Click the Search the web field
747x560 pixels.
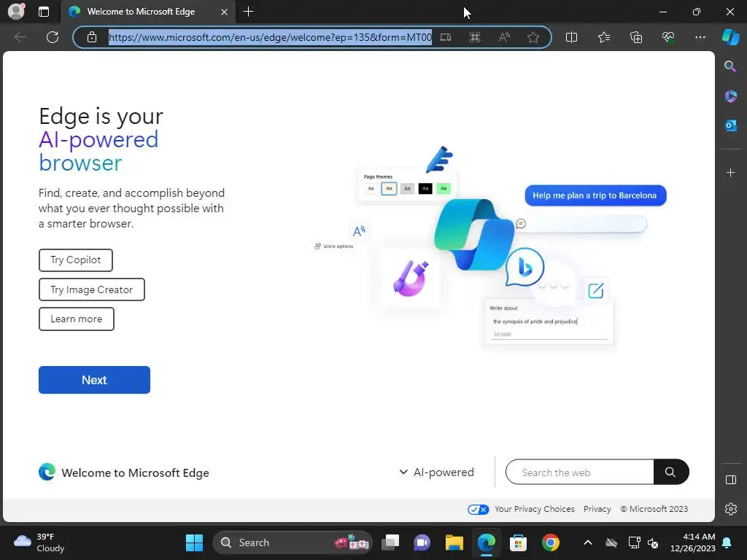click(580, 472)
